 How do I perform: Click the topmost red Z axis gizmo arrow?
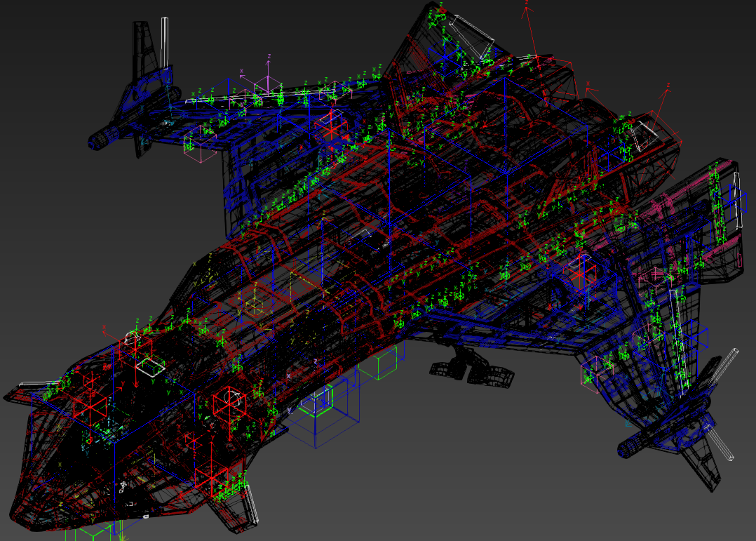pyautogui.click(x=527, y=10)
